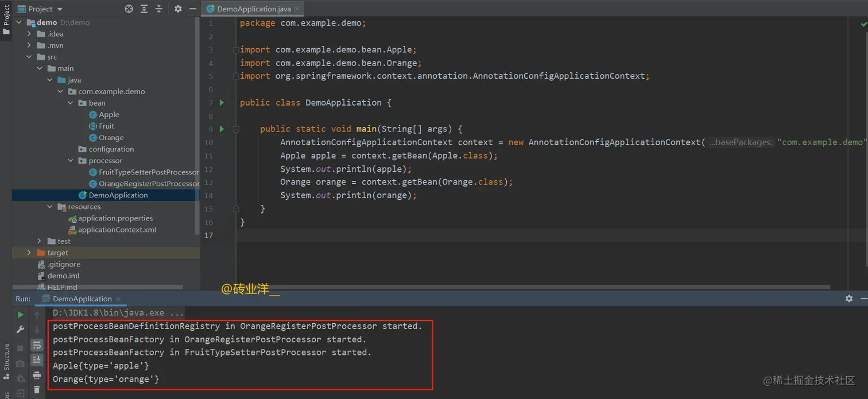Fold import block at line 3
This screenshot has width=868, height=399.
[x=236, y=50]
